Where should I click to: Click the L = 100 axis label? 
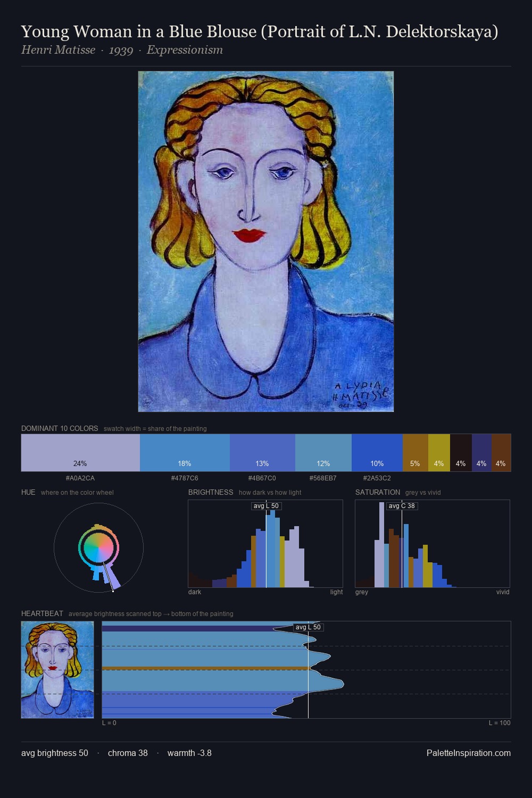coord(500,723)
